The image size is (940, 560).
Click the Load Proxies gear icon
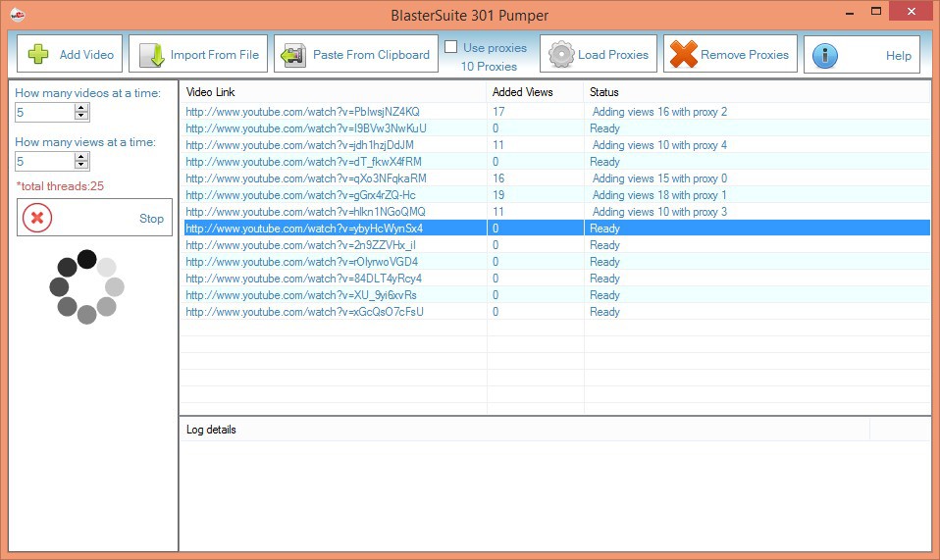pos(561,55)
